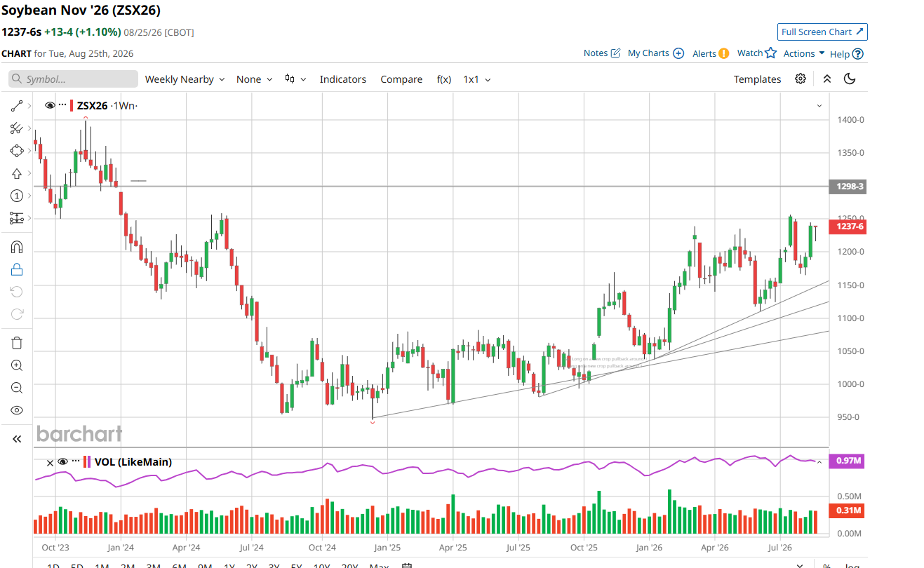Click the redo arrow icon

click(17, 313)
